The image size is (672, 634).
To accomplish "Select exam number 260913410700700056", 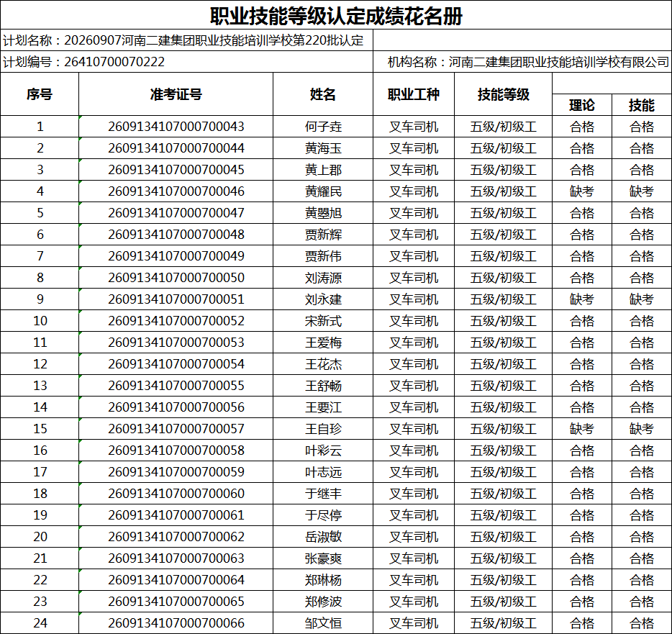I will (x=176, y=407).
